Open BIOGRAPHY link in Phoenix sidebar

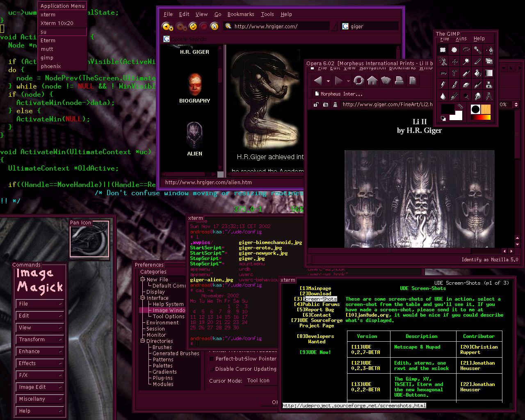tap(195, 101)
